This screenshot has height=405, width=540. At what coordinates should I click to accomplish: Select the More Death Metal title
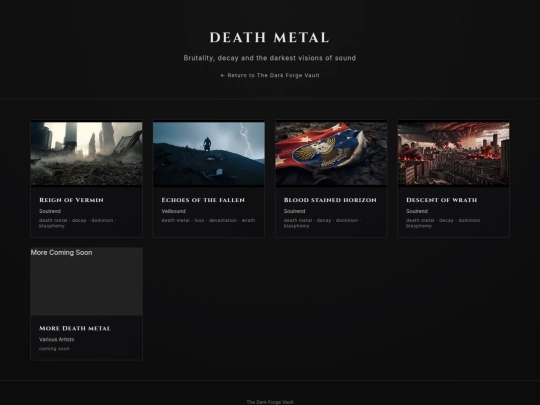point(75,328)
